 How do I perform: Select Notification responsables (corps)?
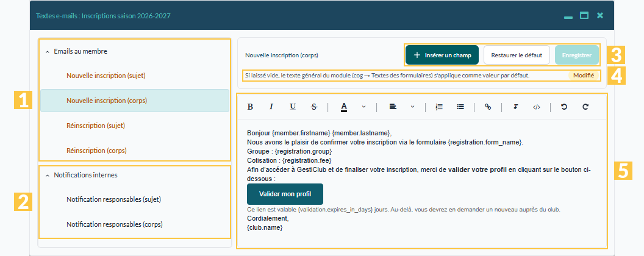click(135, 224)
